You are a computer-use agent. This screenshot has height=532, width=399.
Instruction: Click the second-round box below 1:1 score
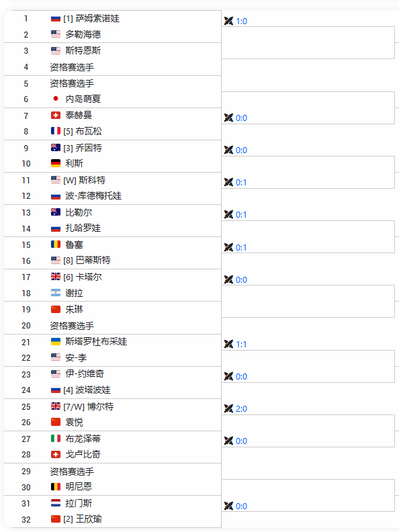click(308, 367)
